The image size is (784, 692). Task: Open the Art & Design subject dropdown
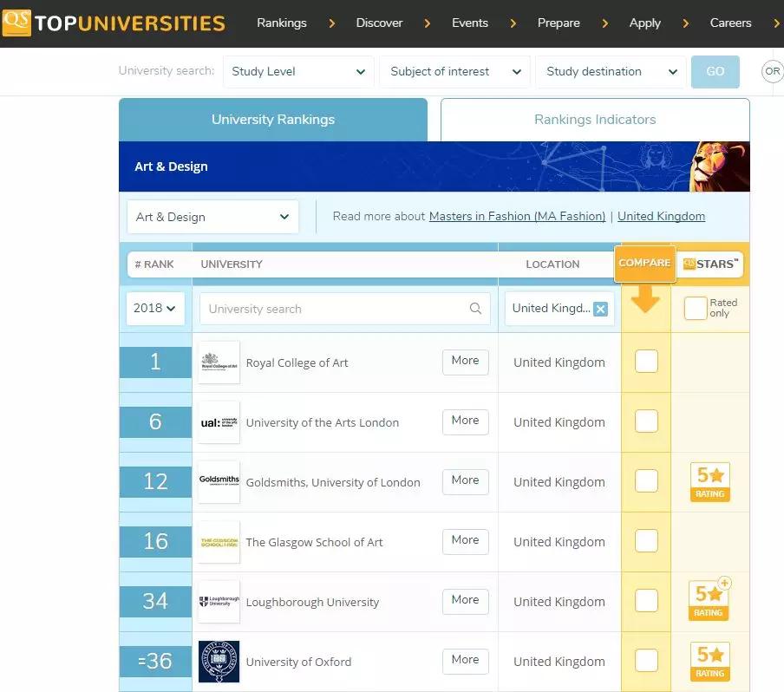(213, 217)
